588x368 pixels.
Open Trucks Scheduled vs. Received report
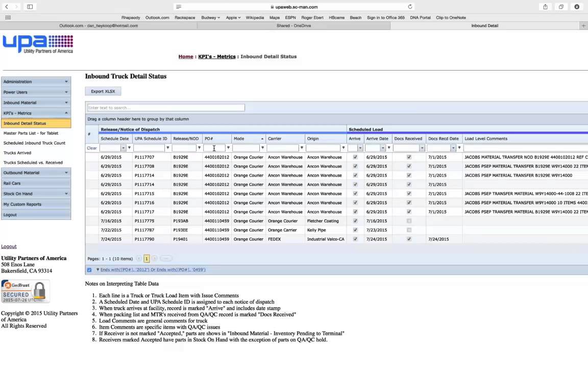pyautogui.click(x=33, y=163)
